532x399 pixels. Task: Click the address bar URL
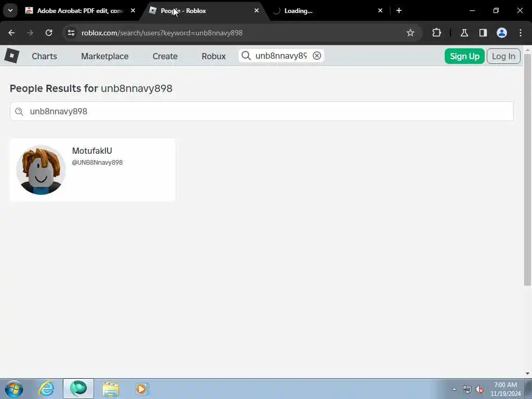pos(162,33)
